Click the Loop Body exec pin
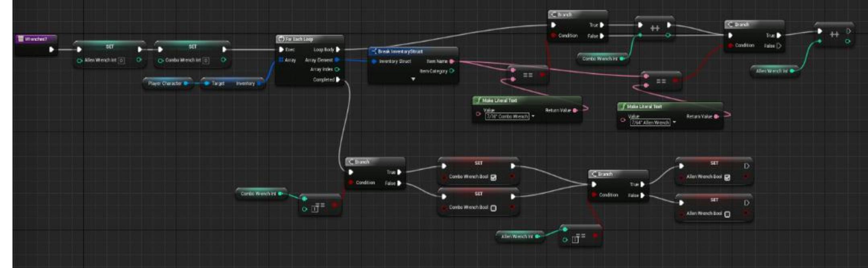 [x=338, y=49]
